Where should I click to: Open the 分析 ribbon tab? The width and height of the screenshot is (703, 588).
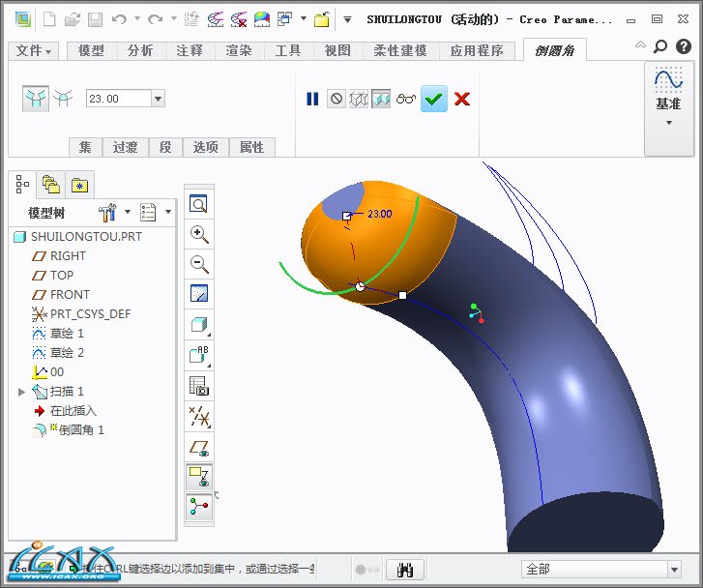(x=140, y=51)
